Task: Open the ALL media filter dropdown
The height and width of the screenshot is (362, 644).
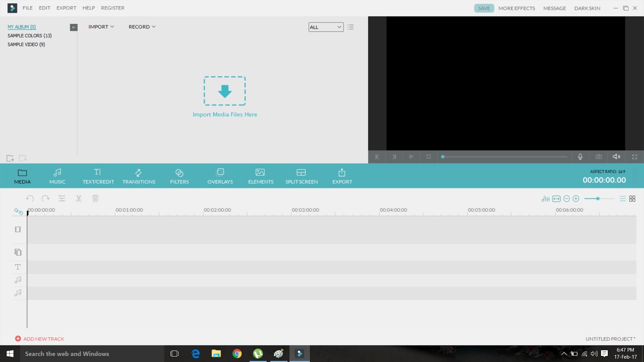Action: click(x=325, y=27)
